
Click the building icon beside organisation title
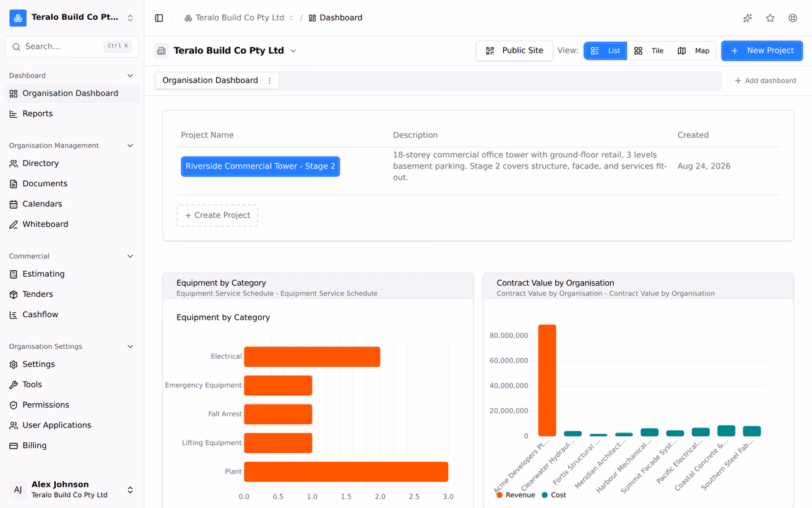click(x=162, y=51)
